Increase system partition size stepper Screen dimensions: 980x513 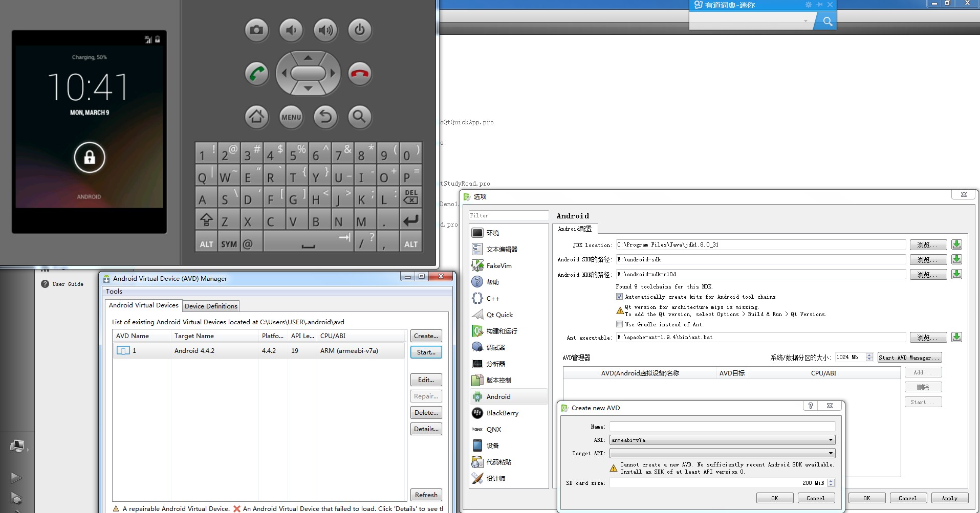pyautogui.click(x=869, y=355)
